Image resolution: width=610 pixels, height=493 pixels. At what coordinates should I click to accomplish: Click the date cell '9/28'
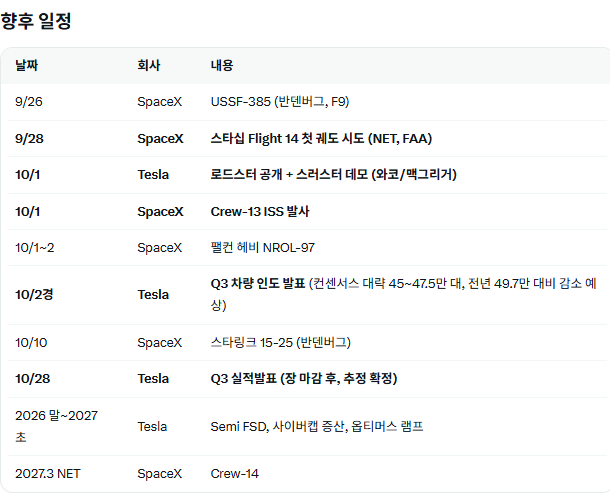tap(30, 139)
